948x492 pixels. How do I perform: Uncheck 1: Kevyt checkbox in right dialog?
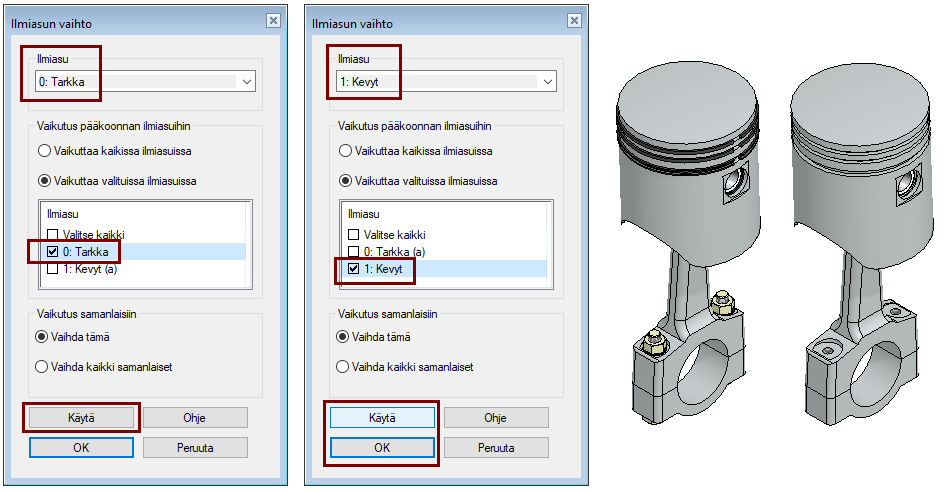coord(354,268)
